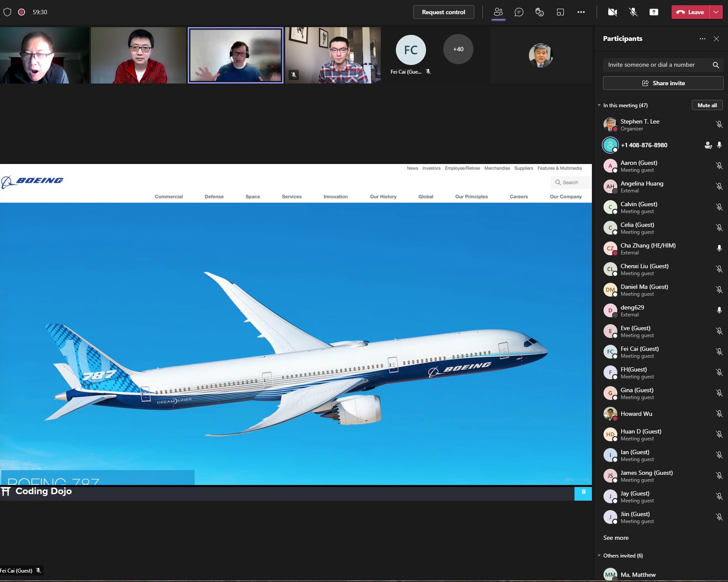The height and width of the screenshot is (582, 728).
Task: Collapse the Others invited (6) section
Action: pyautogui.click(x=599, y=556)
